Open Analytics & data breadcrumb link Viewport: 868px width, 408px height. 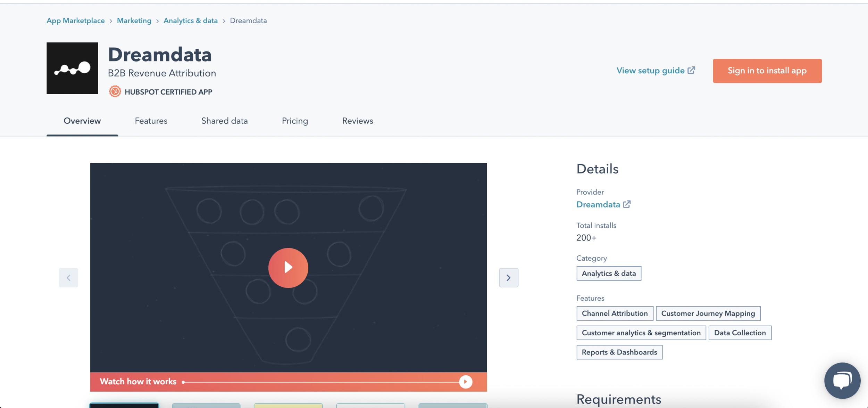coord(191,21)
